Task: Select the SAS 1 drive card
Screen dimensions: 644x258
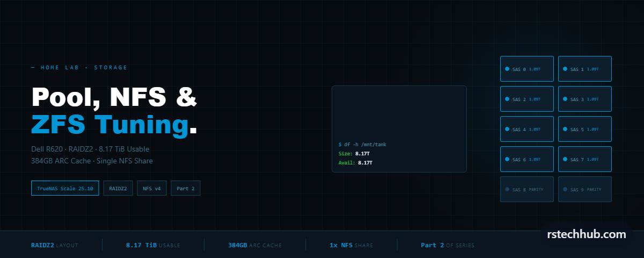Action: [585, 69]
